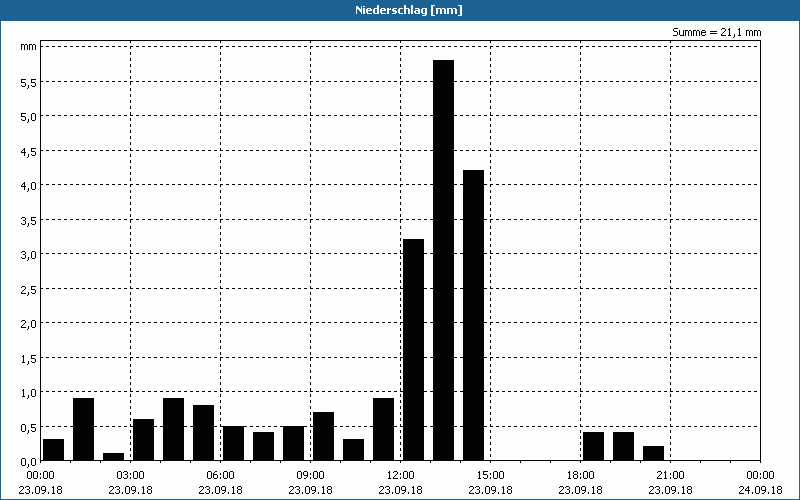Click the 4,5 y-axis label
Image resolution: width=800 pixels, height=500 pixels.
[x=29, y=151]
